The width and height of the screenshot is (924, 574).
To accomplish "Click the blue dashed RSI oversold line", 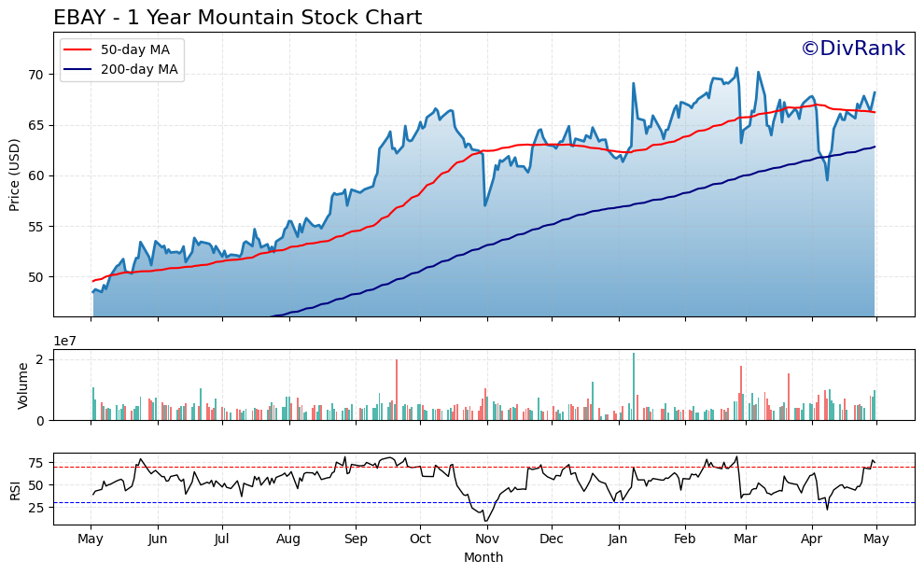I will 483,503.
